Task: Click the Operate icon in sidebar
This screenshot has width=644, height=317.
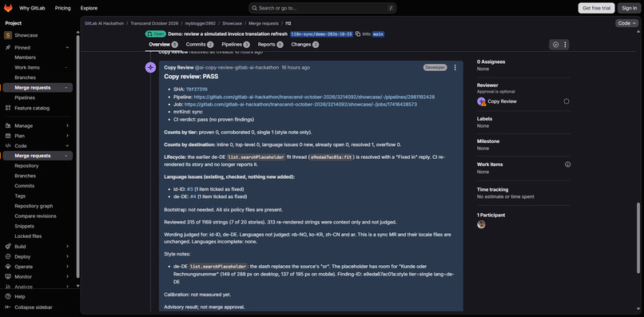Action: pyautogui.click(x=8, y=267)
